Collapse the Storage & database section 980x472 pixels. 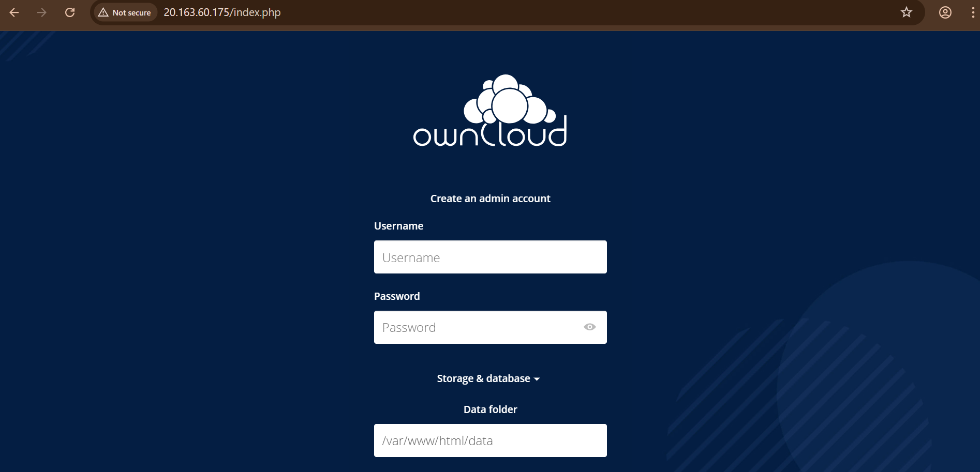pos(488,378)
